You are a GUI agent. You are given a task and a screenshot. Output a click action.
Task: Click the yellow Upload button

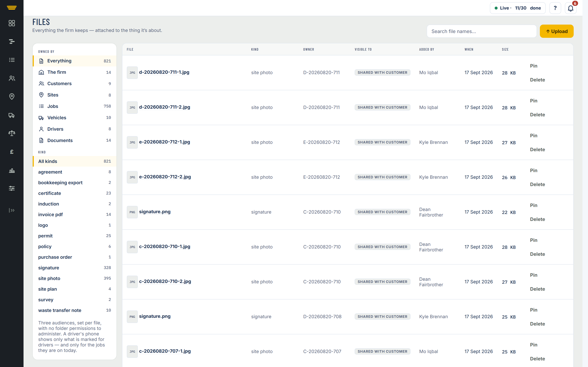(557, 31)
